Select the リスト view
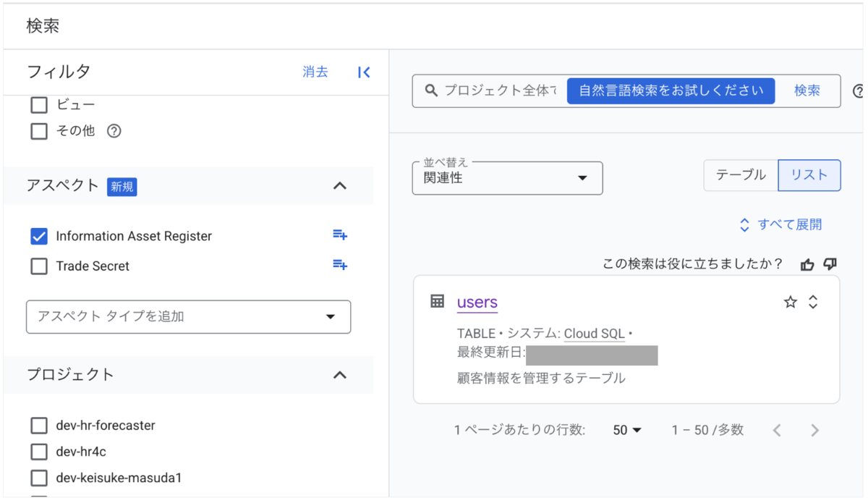 tap(809, 175)
